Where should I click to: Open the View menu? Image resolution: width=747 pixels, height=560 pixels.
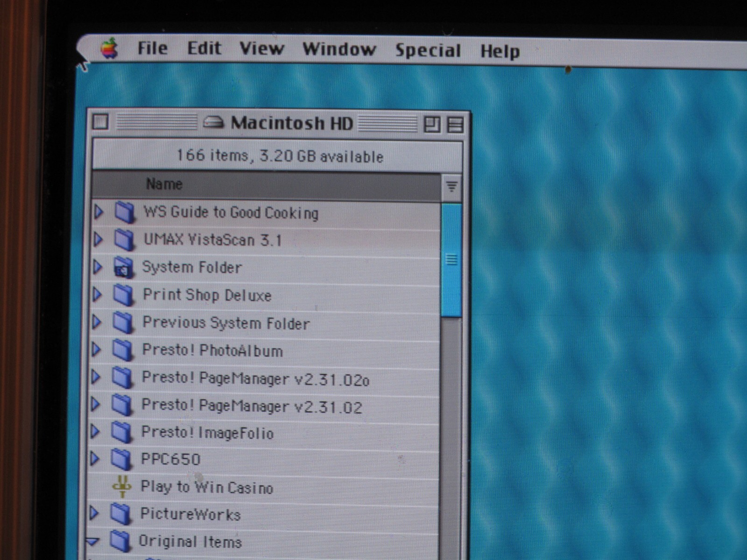(x=261, y=49)
